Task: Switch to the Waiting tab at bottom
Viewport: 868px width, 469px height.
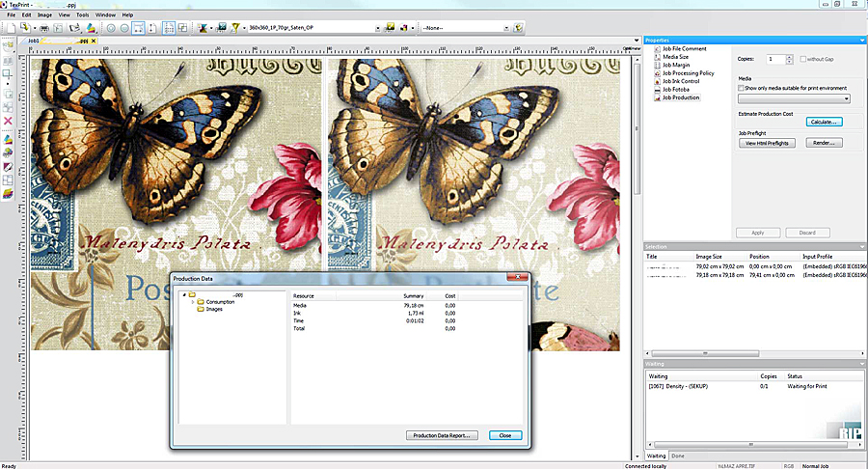Action: point(657,456)
